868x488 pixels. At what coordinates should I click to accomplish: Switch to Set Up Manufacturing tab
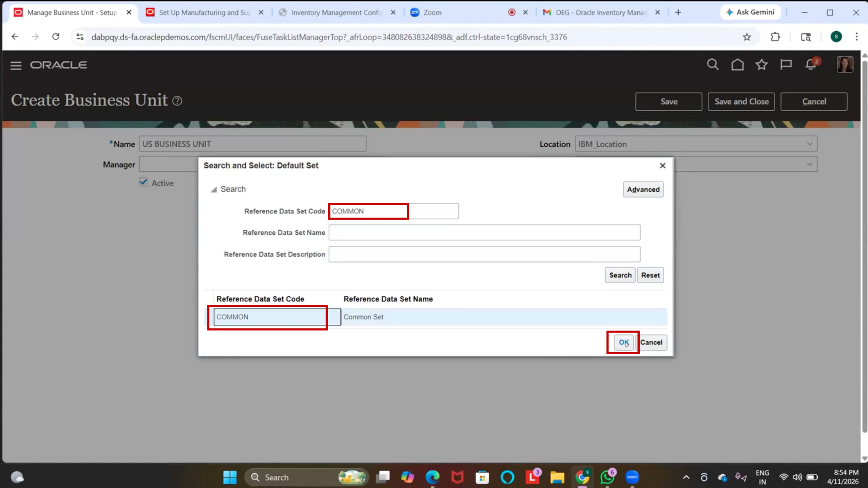pos(204,12)
